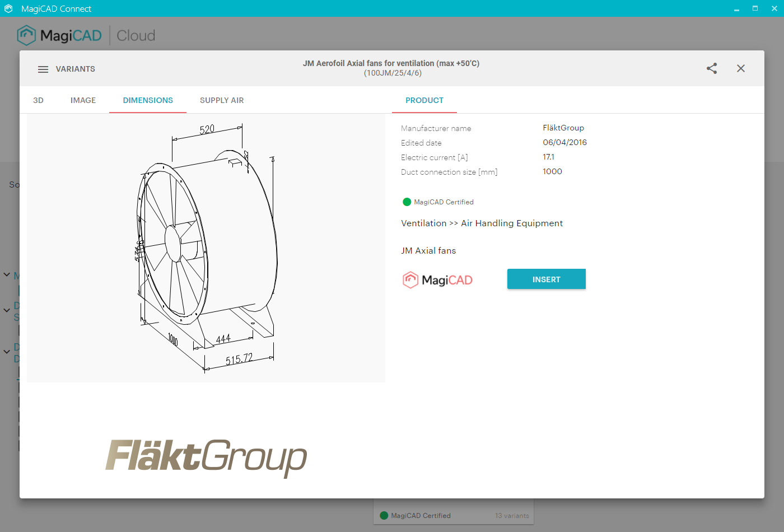Viewport: 784px width, 532px height.
Task: Click "MagiCAD Certified" on the background card
Action: (x=421, y=516)
